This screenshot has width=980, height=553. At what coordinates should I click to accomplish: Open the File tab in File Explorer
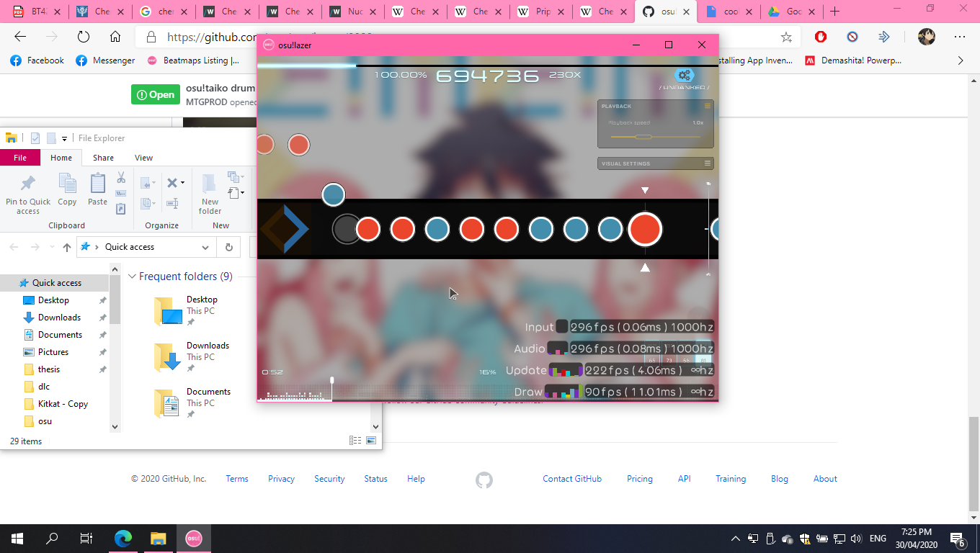(x=20, y=158)
